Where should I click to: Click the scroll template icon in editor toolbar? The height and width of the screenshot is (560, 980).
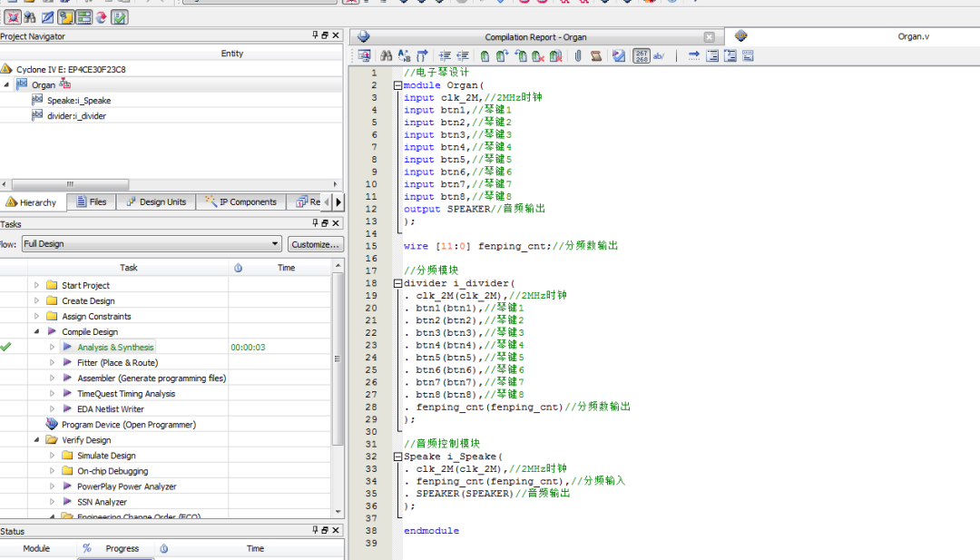596,56
